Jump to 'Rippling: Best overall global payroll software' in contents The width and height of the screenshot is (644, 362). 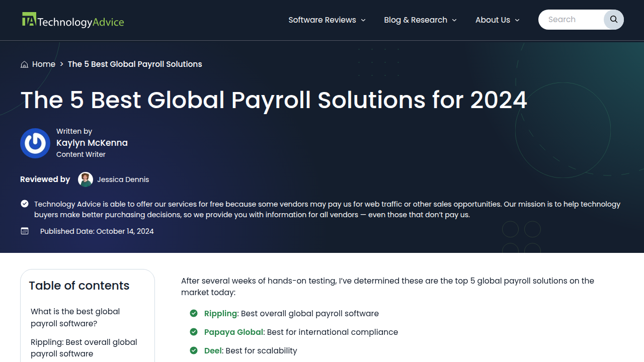point(84,348)
